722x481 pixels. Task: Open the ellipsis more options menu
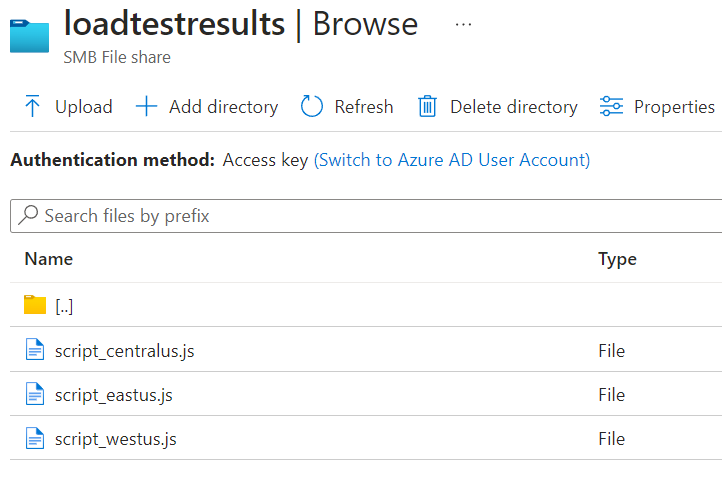(x=463, y=24)
